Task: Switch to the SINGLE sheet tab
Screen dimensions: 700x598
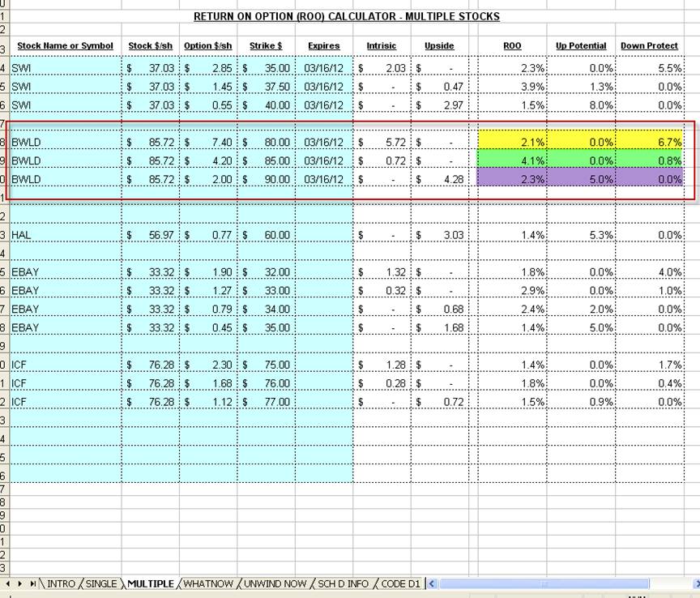Action: (101, 583)
